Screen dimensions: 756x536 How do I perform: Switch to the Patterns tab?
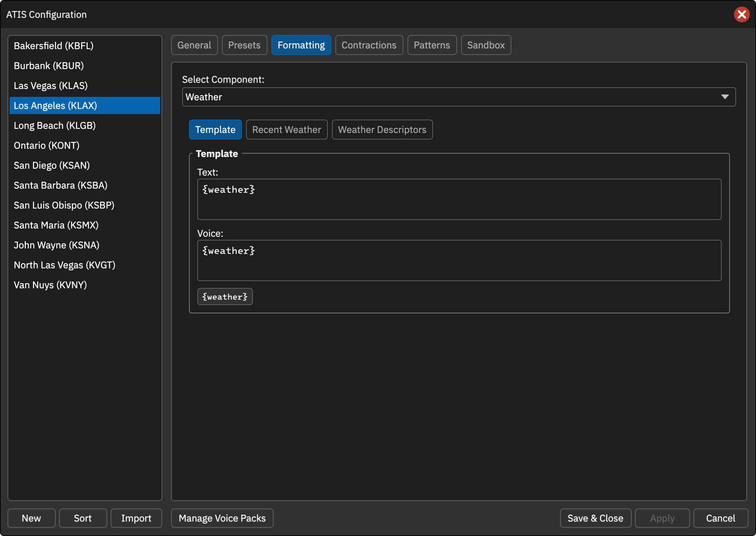[x=432, y=45]
